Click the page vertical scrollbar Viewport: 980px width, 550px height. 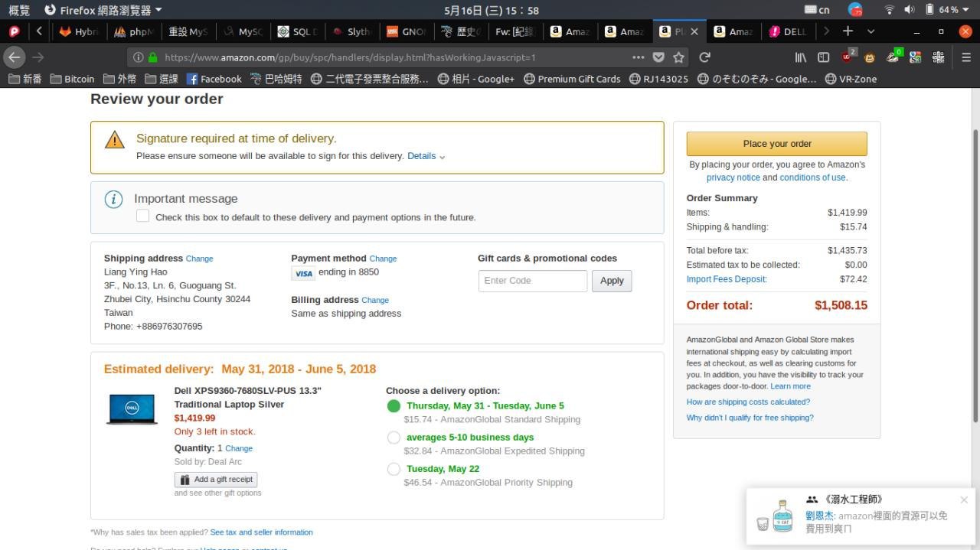(x=975, y=275)
